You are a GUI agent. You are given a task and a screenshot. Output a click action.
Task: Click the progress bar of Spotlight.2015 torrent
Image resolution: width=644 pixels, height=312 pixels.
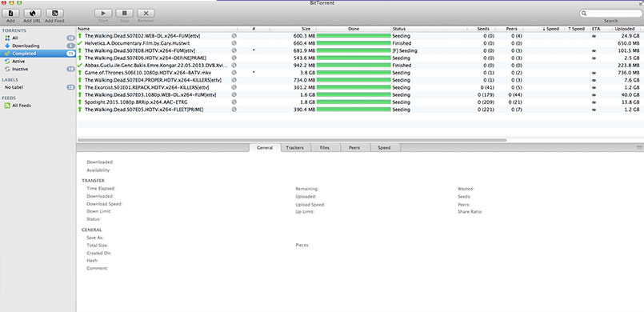pyautogui.click(x=354, y=102)
